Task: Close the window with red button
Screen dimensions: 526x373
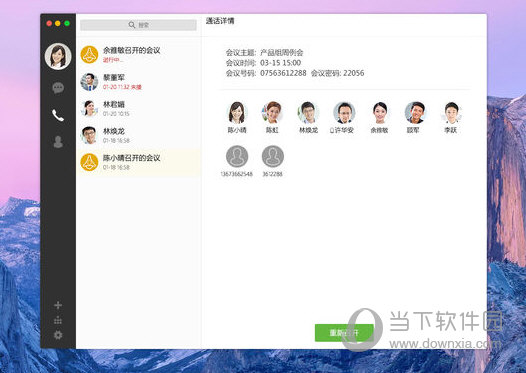Action: 49,23
